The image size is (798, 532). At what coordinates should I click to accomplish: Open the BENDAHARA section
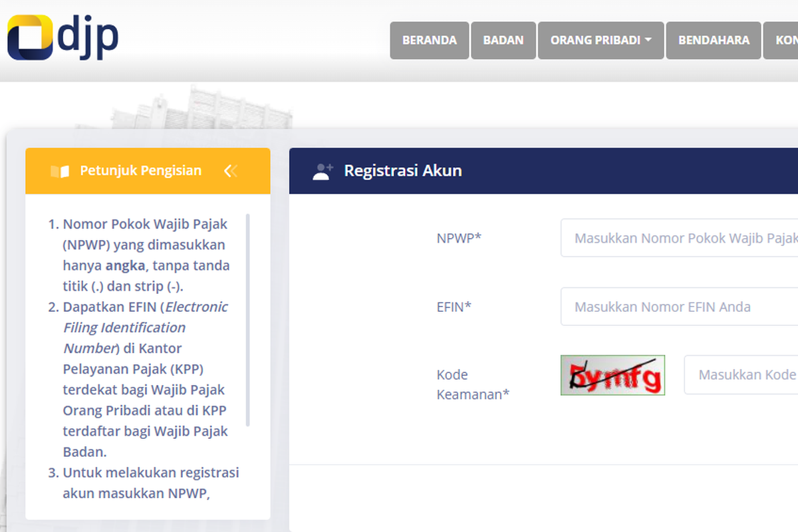coord(713,40)
